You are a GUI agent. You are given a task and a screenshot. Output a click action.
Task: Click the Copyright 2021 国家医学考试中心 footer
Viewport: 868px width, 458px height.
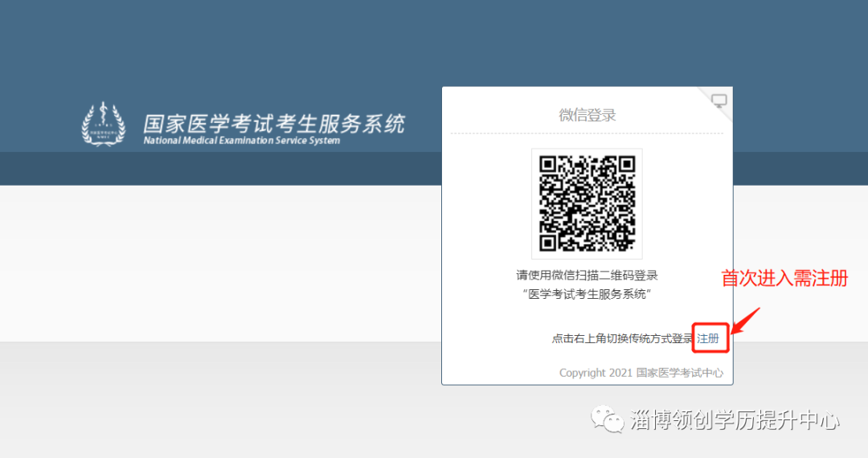click(641, 373)
